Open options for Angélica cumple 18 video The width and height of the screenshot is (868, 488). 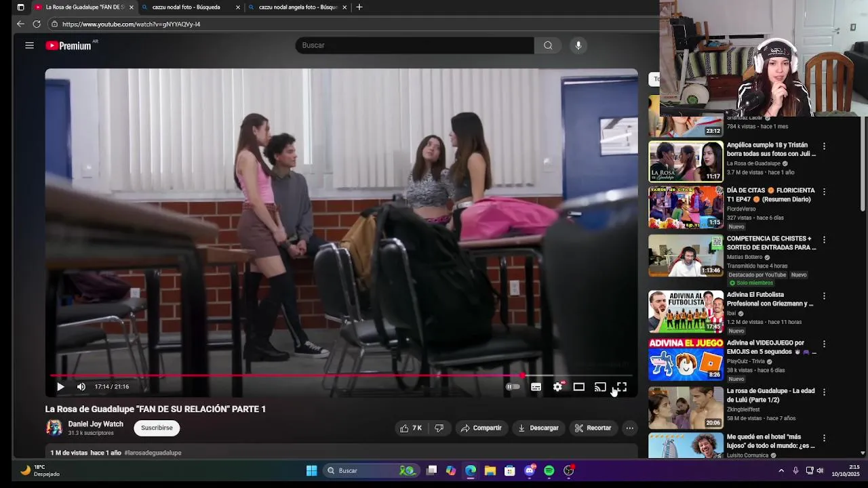point(824,146)
